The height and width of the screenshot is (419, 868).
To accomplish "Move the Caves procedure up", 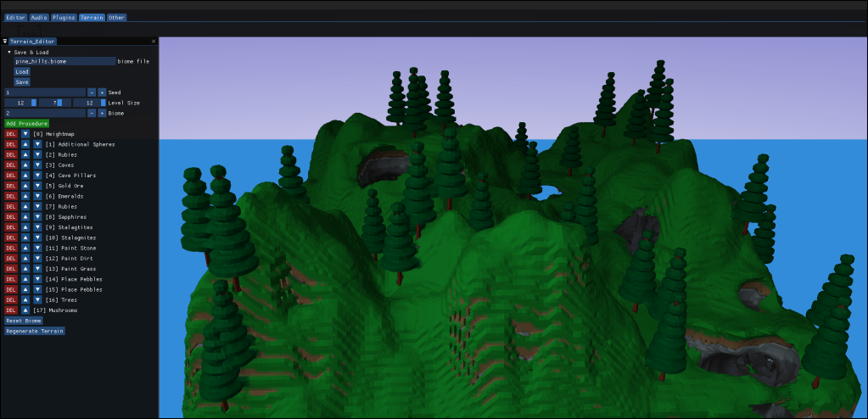I will point(25,165).
